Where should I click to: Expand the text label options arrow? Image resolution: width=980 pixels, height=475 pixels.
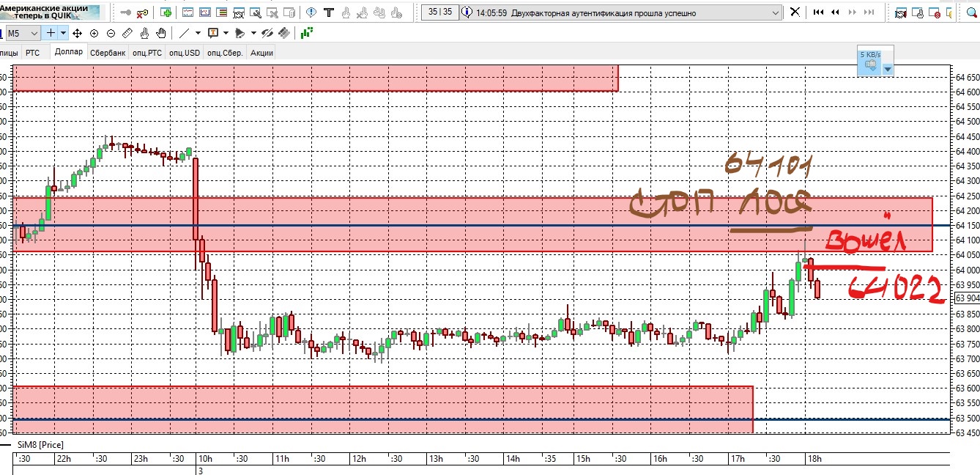(x=226, y=33)
